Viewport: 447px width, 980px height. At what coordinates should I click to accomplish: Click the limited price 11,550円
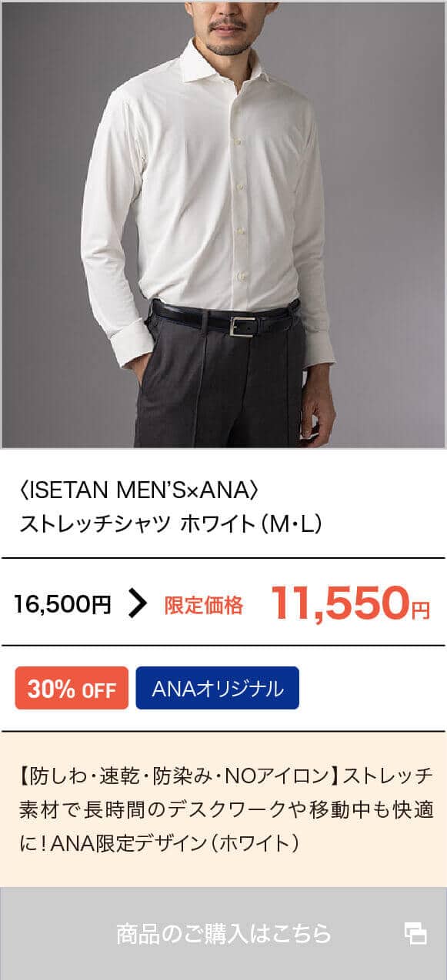pos(350,602)
